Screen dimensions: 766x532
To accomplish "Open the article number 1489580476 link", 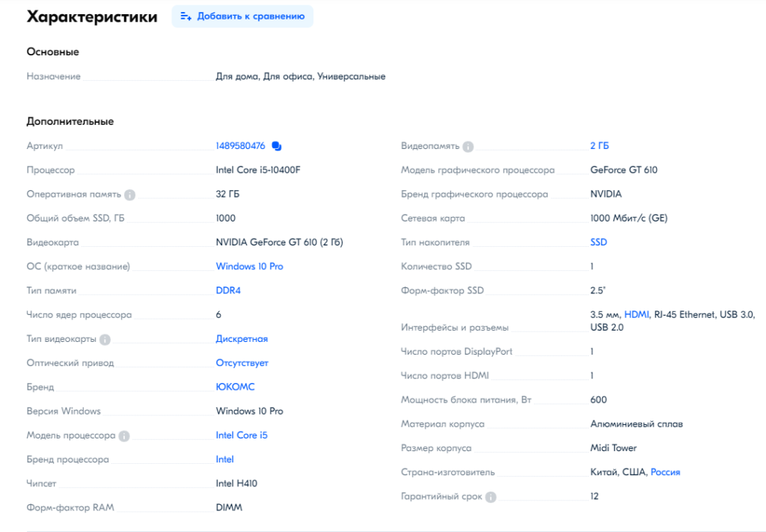I will click(240, 146).
